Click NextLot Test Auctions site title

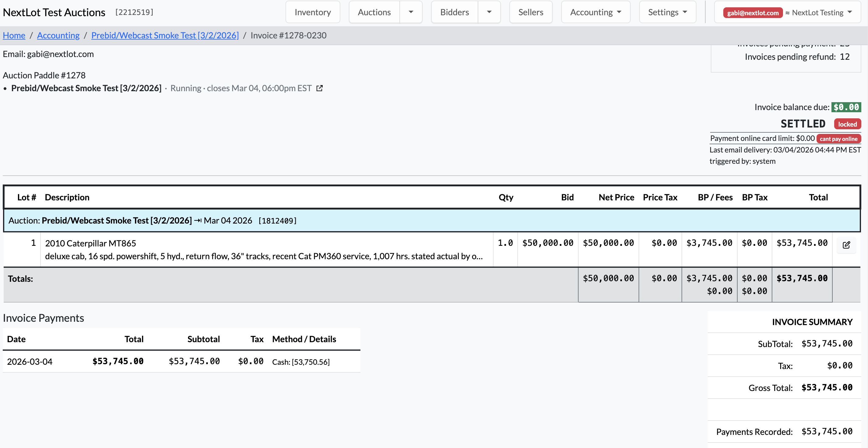(54, 13)
